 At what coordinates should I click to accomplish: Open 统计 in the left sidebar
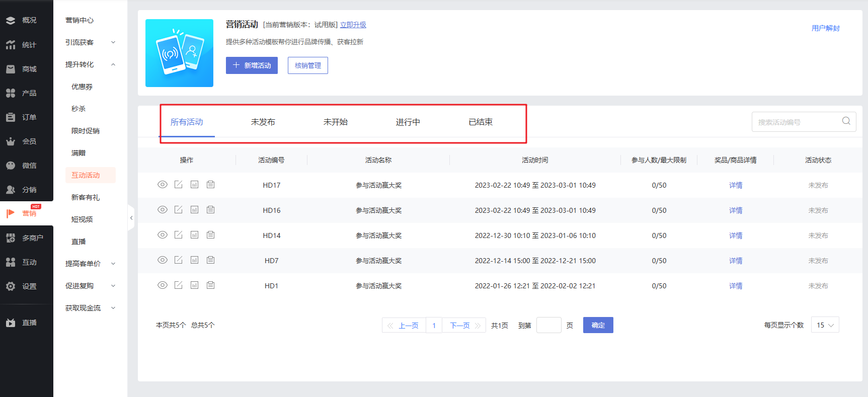coord(29,45)
